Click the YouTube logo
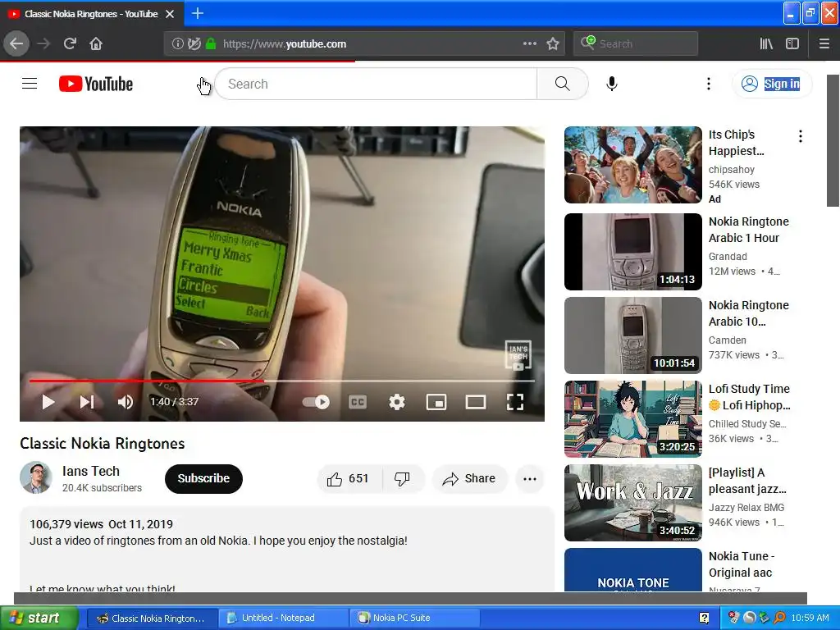840x630 pixels. [x=96, y=84]
